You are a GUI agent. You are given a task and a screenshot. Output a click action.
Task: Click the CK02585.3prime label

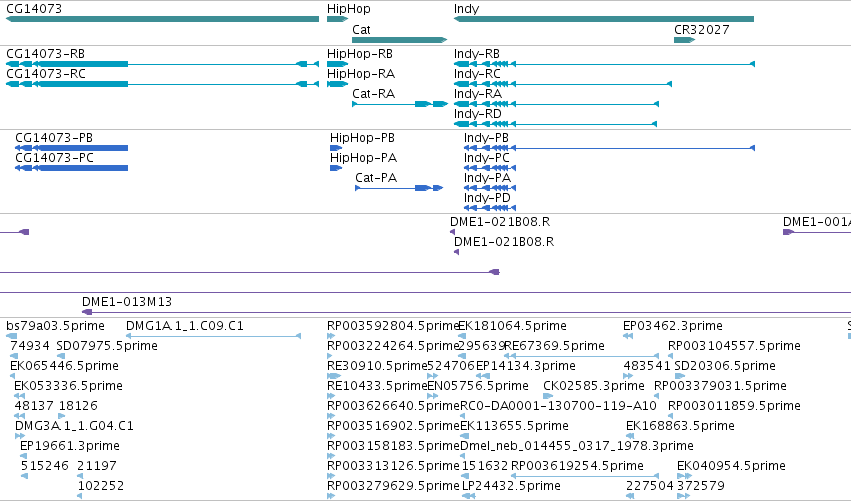(x=594, y=386)
